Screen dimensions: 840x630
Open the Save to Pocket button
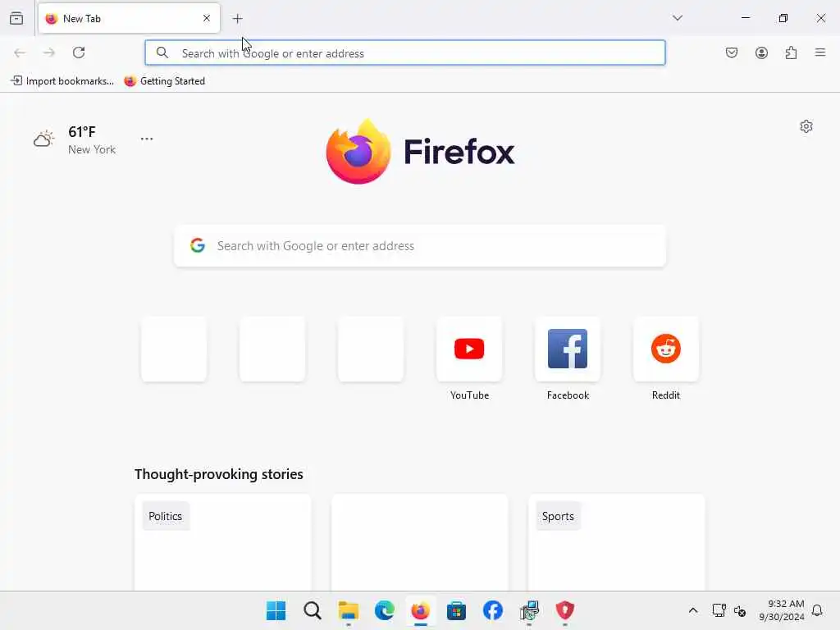pos(732,52)
